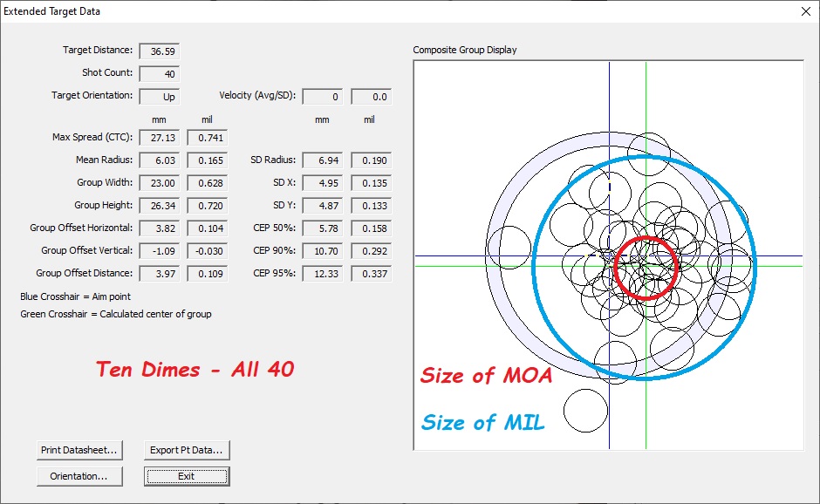820x504 pixels.
Task: Select CEP 95% mm value 12.33
Action: coord(322,274)
